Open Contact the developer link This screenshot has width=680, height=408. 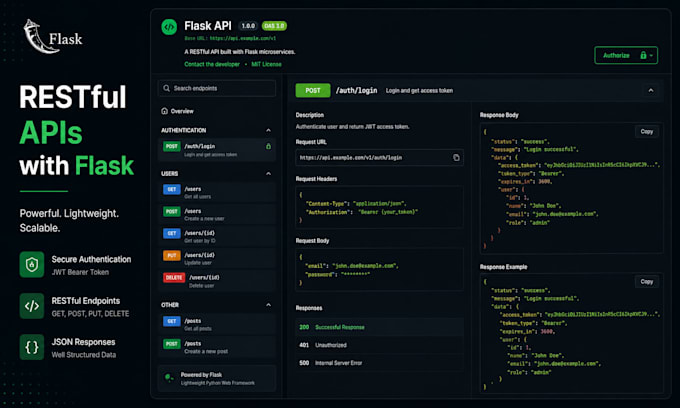pos(212,64)
